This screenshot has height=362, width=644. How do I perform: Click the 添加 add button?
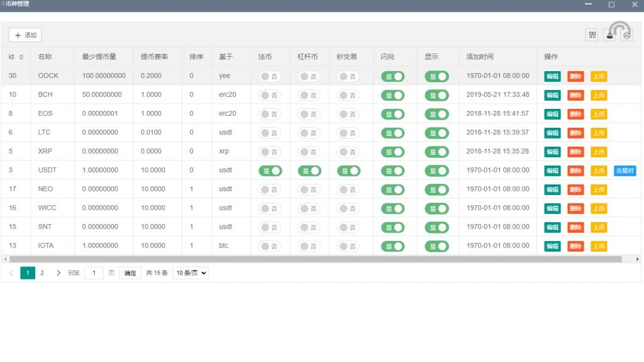(25, 35)
